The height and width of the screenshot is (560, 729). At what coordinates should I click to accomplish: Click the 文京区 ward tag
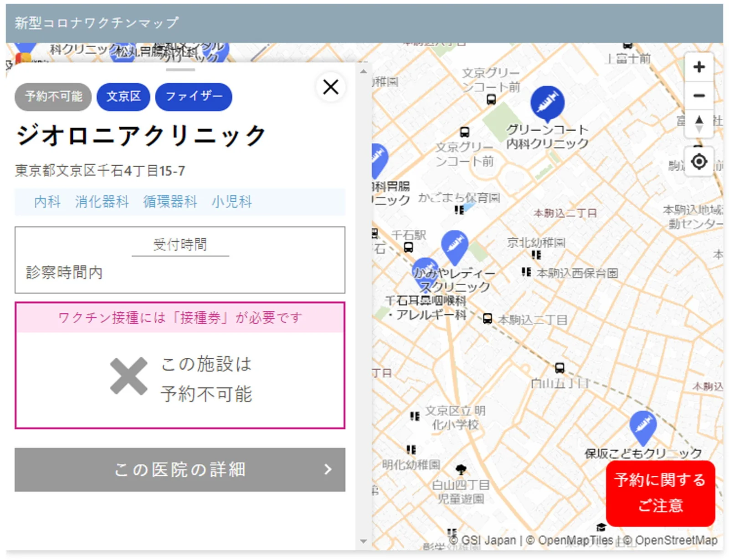[123, 97]
